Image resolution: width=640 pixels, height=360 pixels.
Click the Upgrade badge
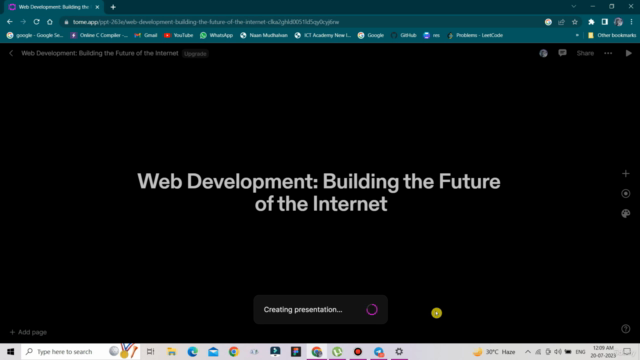195,54
